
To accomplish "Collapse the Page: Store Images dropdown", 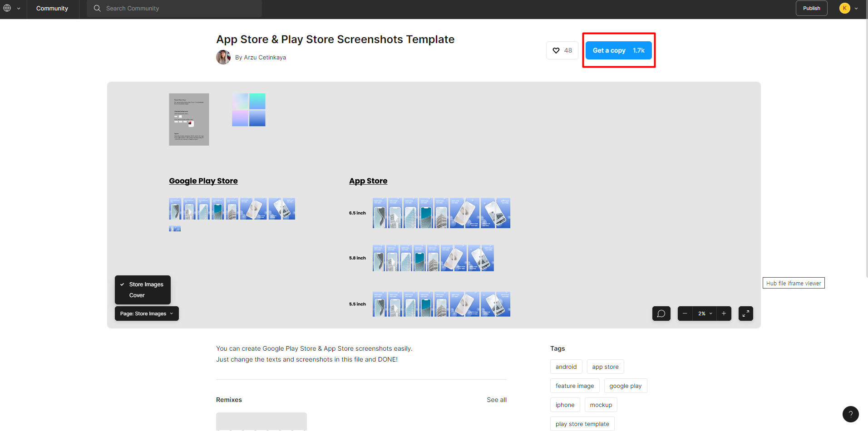I will point(147,313).
